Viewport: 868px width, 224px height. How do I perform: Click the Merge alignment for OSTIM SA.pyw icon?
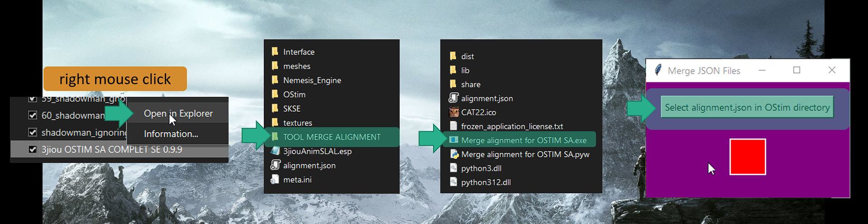click(454, 154)
